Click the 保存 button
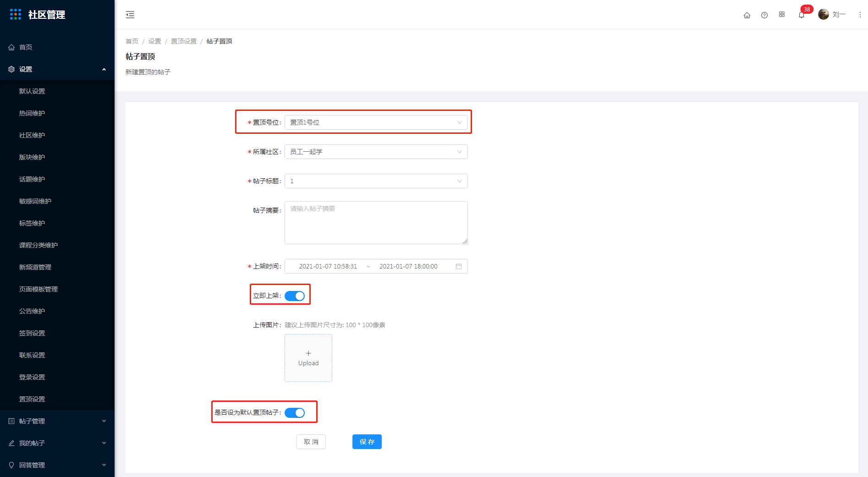This screenshot has height=477, width=868. click(x=367, y=442)
